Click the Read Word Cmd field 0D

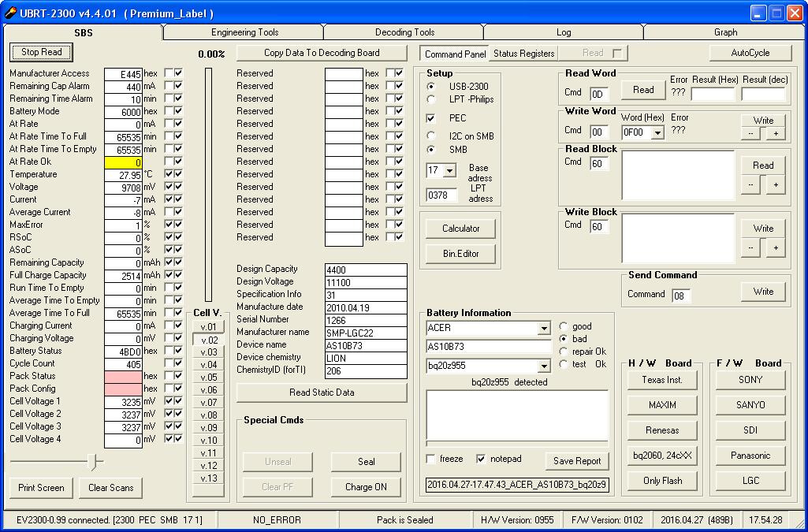click(x=599, y=94)
